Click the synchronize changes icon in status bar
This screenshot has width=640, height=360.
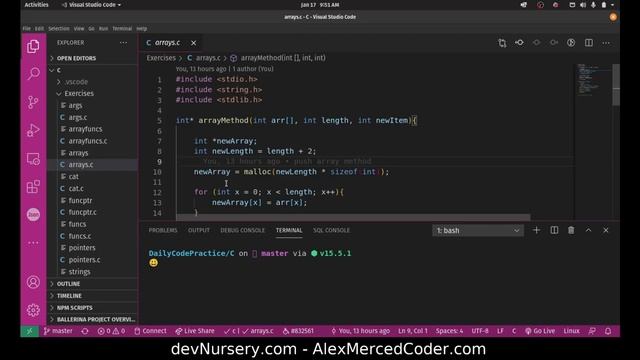85,331
